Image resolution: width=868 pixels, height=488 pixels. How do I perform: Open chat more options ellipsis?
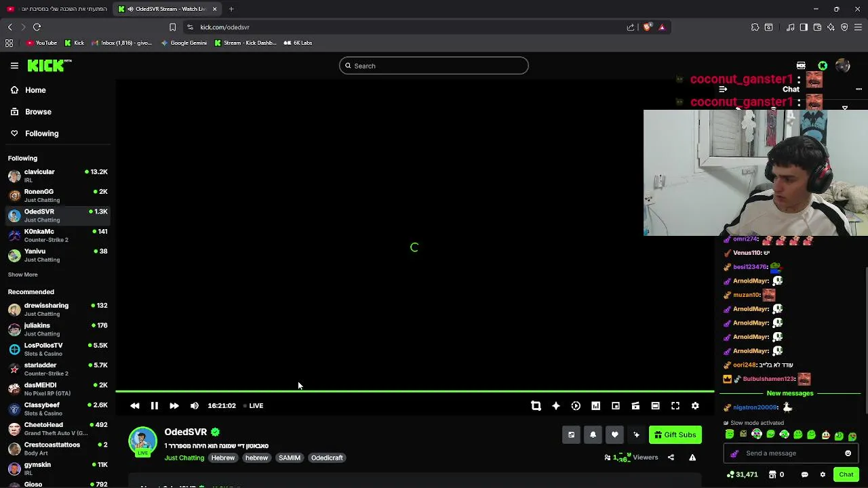click(859, 89)
